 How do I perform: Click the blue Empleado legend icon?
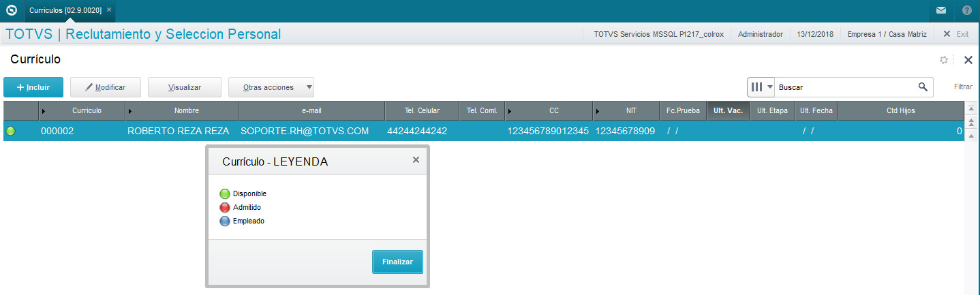coord(225,221)
